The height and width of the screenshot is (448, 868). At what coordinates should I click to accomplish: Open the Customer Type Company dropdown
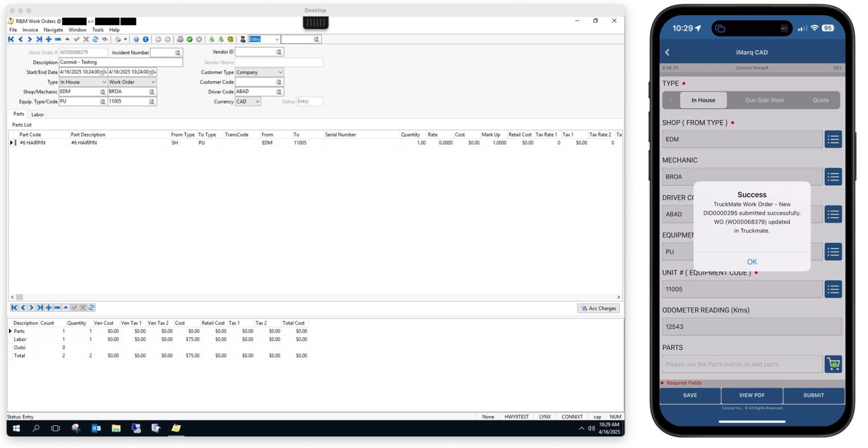coord(279,72)
